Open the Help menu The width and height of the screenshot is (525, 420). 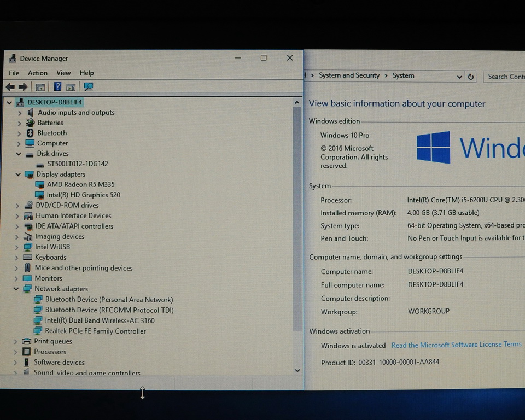click(87, 73)
